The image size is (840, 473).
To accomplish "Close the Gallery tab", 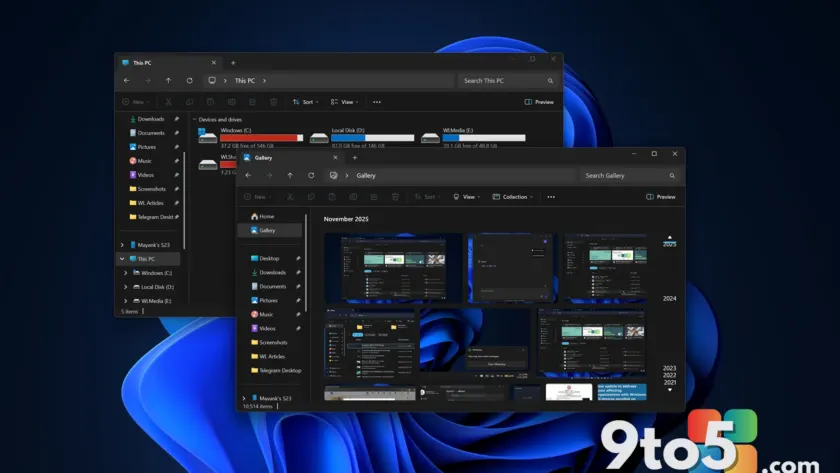I will [335, 157].
